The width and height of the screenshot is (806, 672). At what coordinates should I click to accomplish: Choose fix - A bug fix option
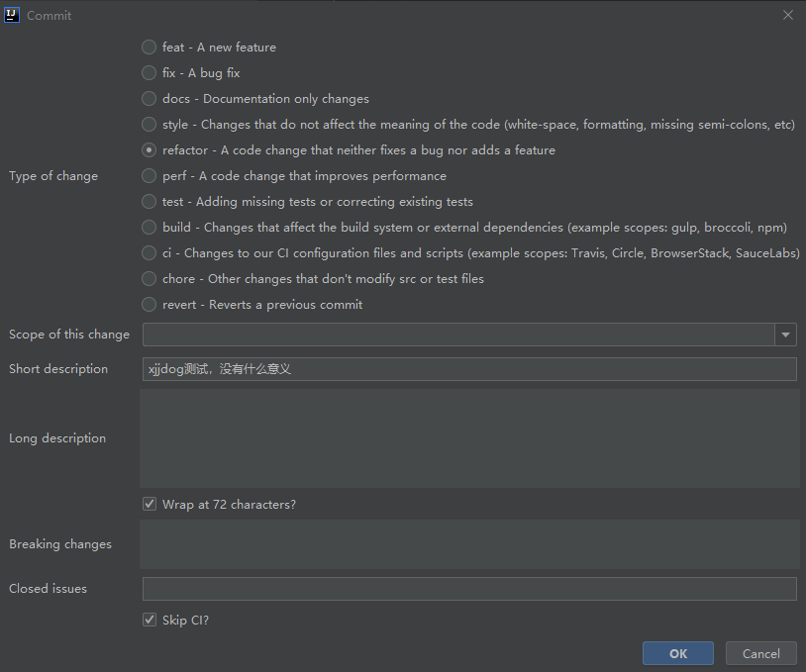click(149, 73)
